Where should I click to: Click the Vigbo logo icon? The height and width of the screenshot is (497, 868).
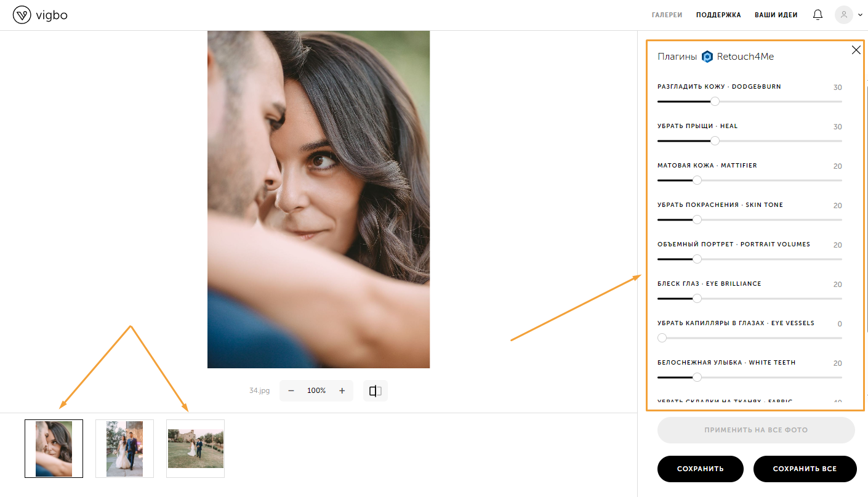[x=22, y=15]
